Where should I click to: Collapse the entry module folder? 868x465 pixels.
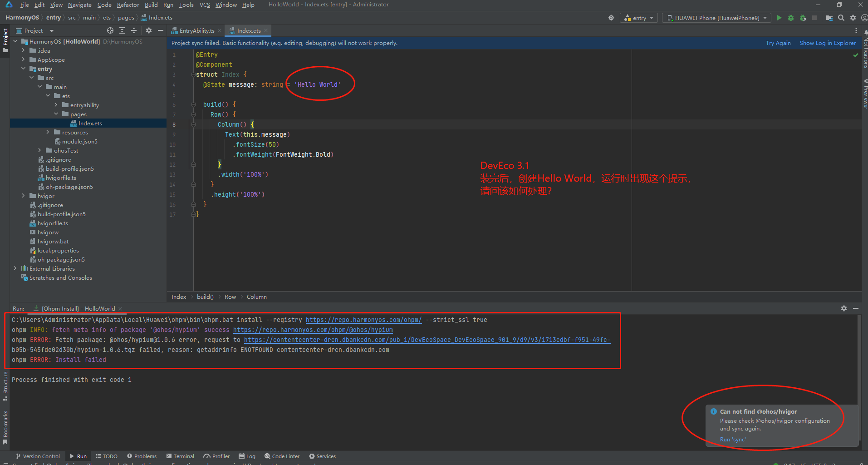[x=23, y=69]
